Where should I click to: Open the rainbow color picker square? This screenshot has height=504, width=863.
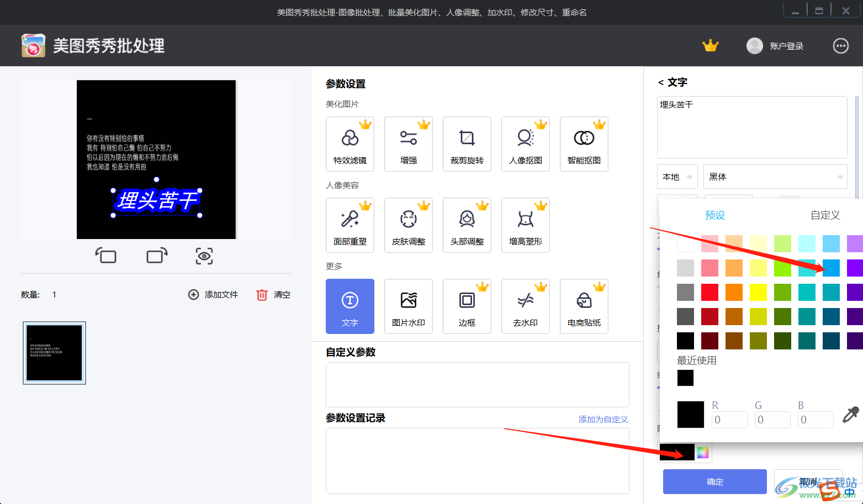tap(702, 453)
